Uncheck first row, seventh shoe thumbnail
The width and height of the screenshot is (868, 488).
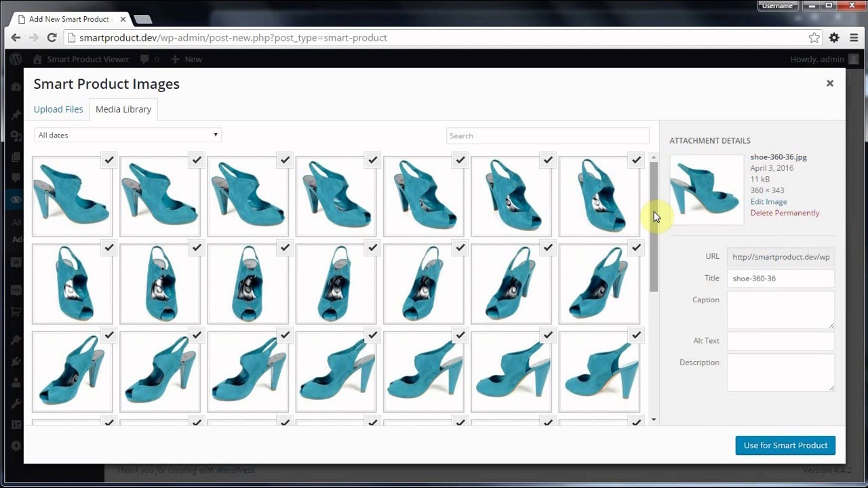(636, 160)
